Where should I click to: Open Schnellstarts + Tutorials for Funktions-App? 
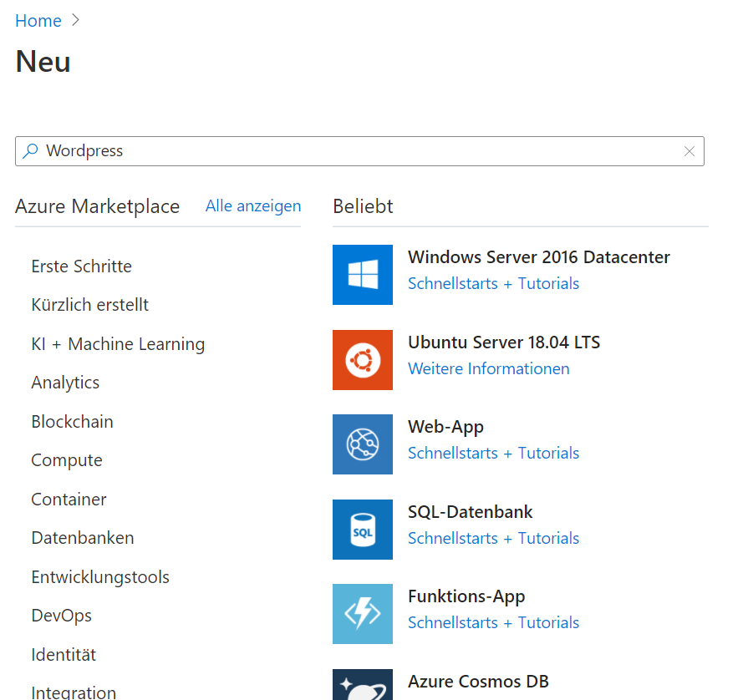click(493, 622)
